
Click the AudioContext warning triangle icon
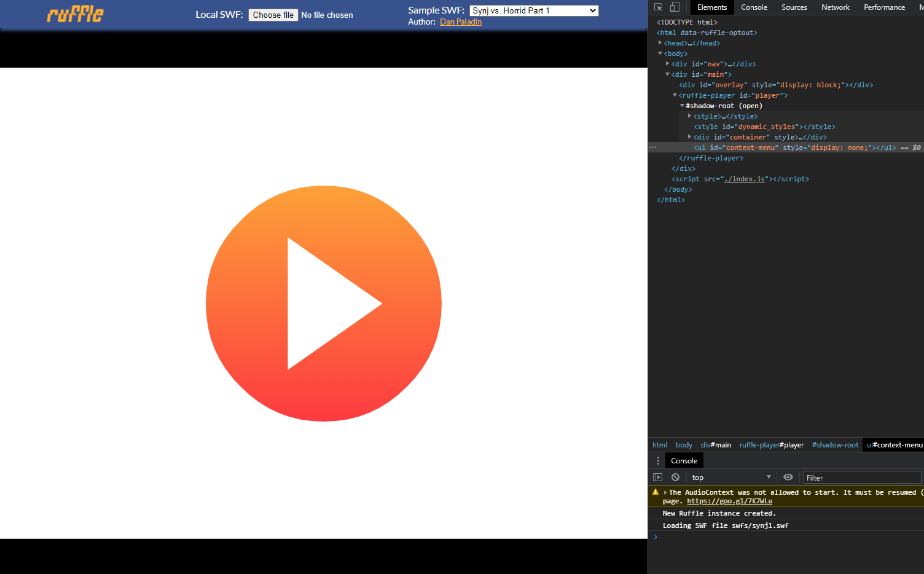click(655, 492)
